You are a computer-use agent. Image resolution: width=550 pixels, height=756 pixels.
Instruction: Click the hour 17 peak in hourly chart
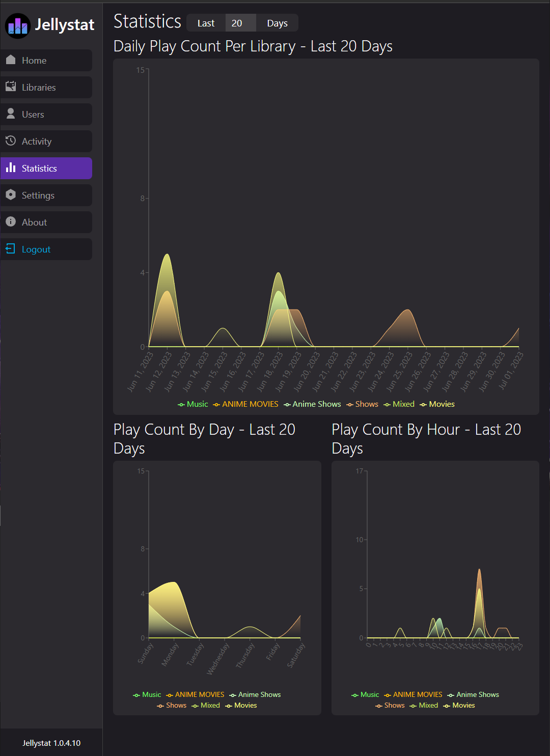[479, 569]
